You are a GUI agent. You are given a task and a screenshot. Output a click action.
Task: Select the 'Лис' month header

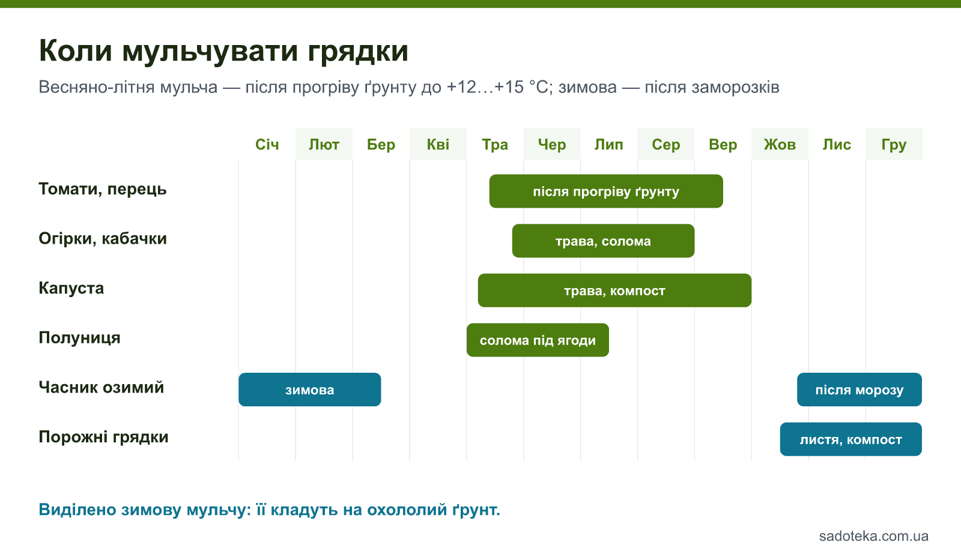click(837, 144)
